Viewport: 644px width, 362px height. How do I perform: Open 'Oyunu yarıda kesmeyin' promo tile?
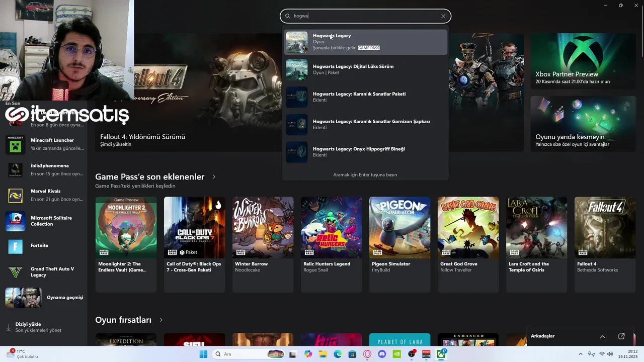click(583, 124)
